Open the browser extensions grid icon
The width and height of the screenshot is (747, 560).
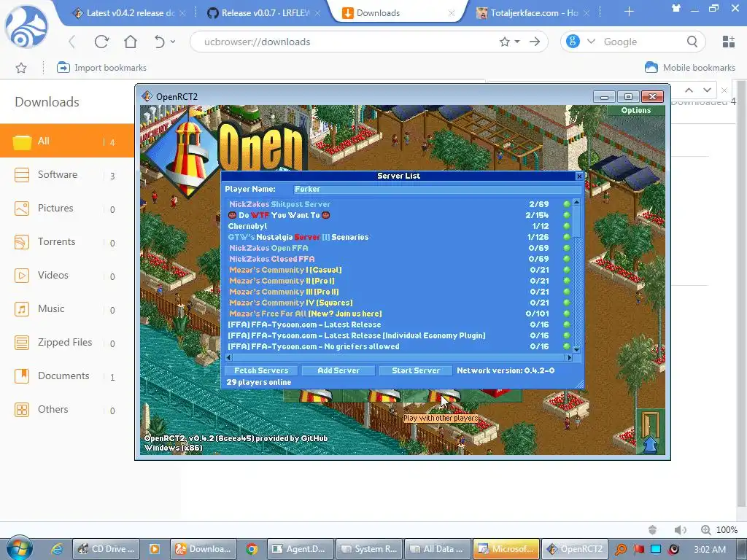[x=729, y=42]
